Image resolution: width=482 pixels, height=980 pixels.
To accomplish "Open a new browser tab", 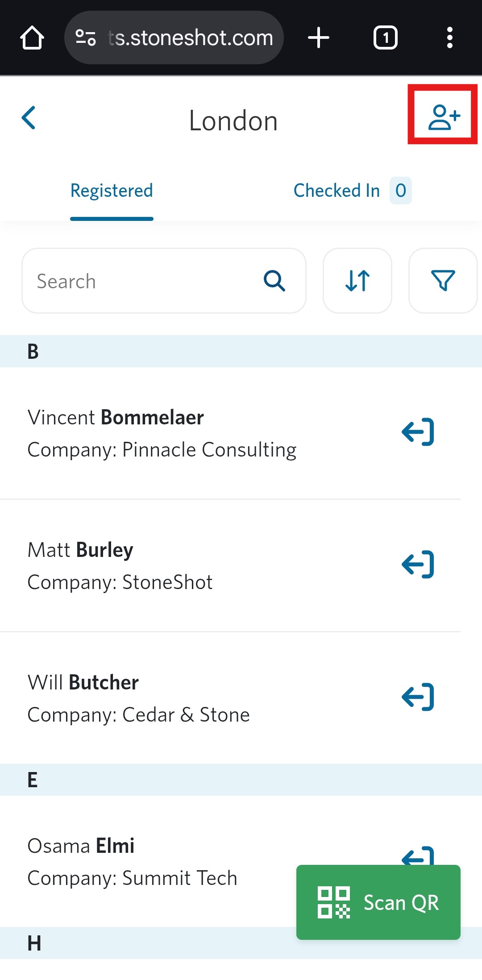I will 319,37.
